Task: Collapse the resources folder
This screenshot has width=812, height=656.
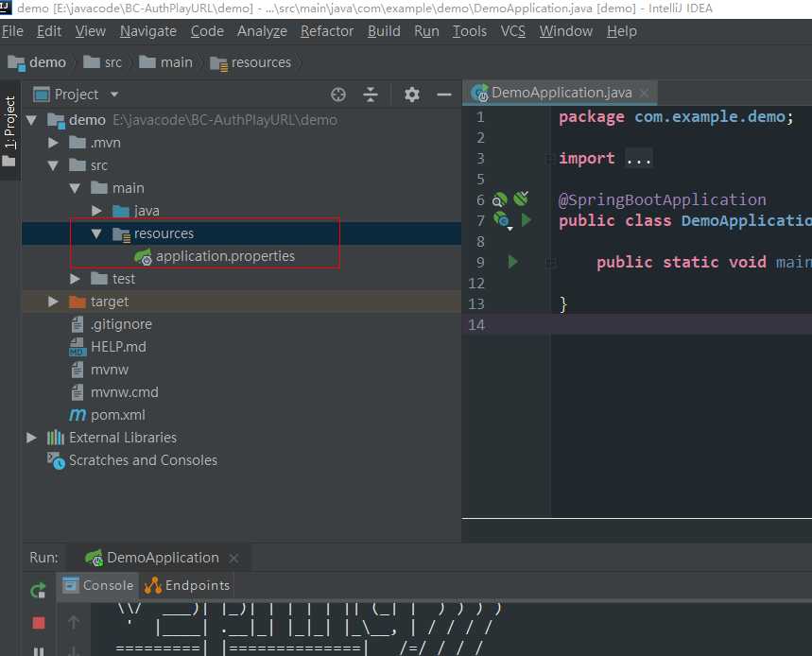Action: [96, 233]
